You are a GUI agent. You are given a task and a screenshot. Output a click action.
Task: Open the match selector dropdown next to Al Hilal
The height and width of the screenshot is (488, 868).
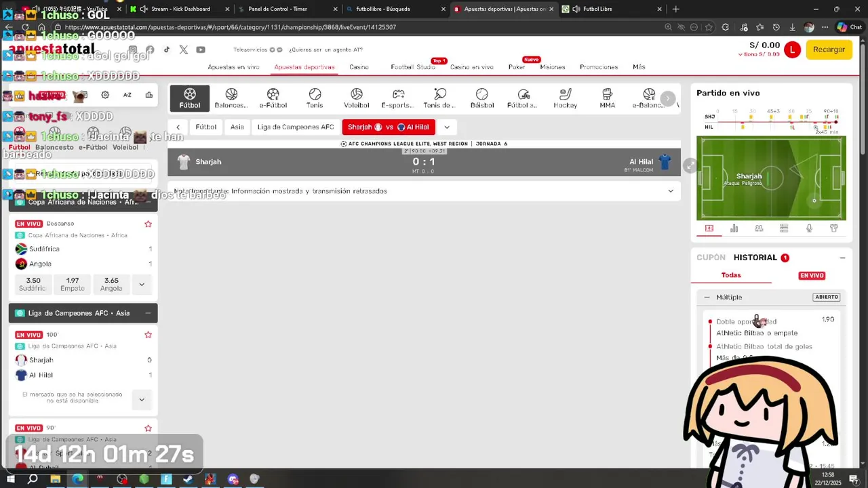point(446,127)
